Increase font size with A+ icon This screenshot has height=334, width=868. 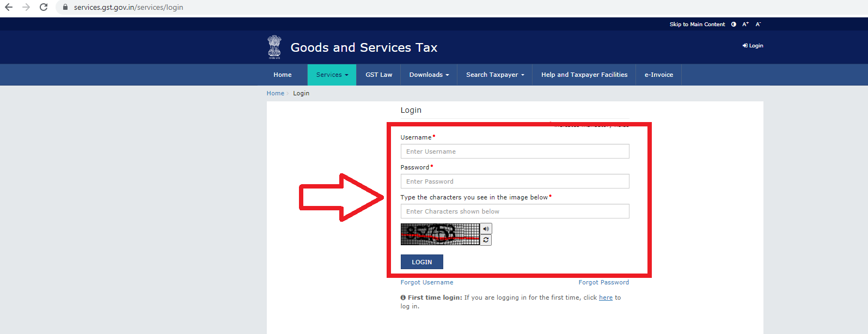click(745, 24)
